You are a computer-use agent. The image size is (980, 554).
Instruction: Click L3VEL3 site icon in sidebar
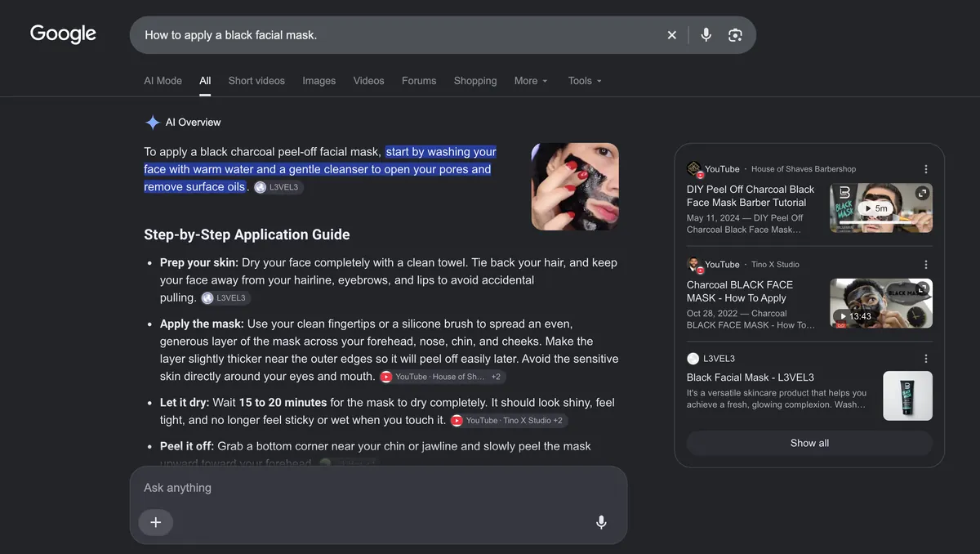pyautogui.click(x=693, y=359)
